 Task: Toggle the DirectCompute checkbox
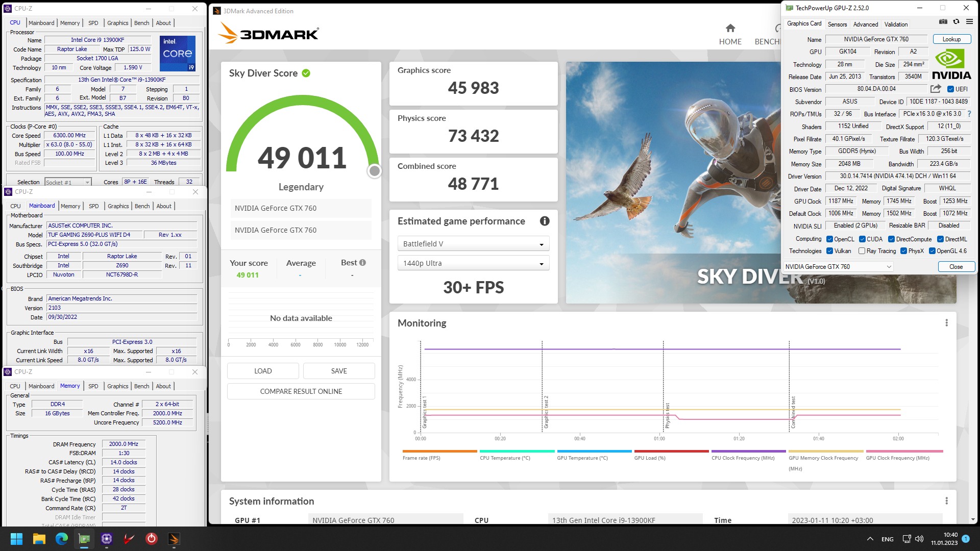pos(891,239)
